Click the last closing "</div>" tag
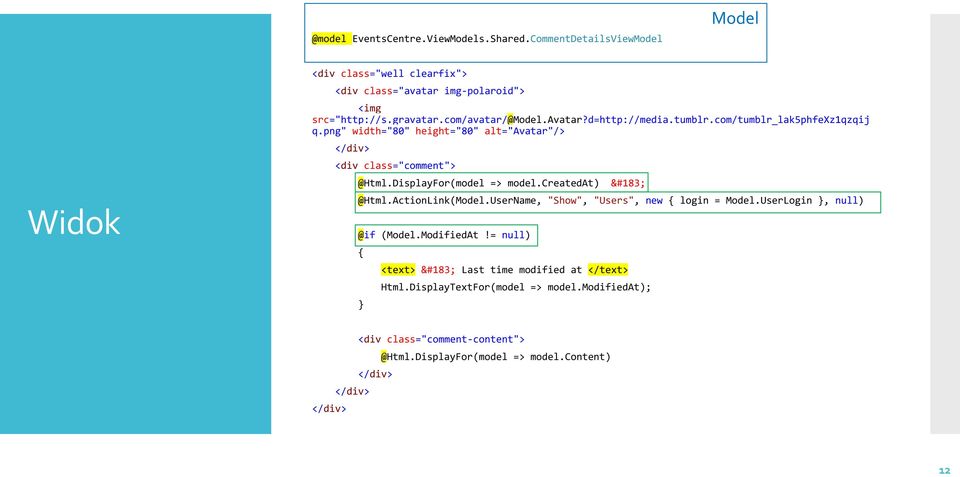Screen dimensions: 960x477 point(329,408)
